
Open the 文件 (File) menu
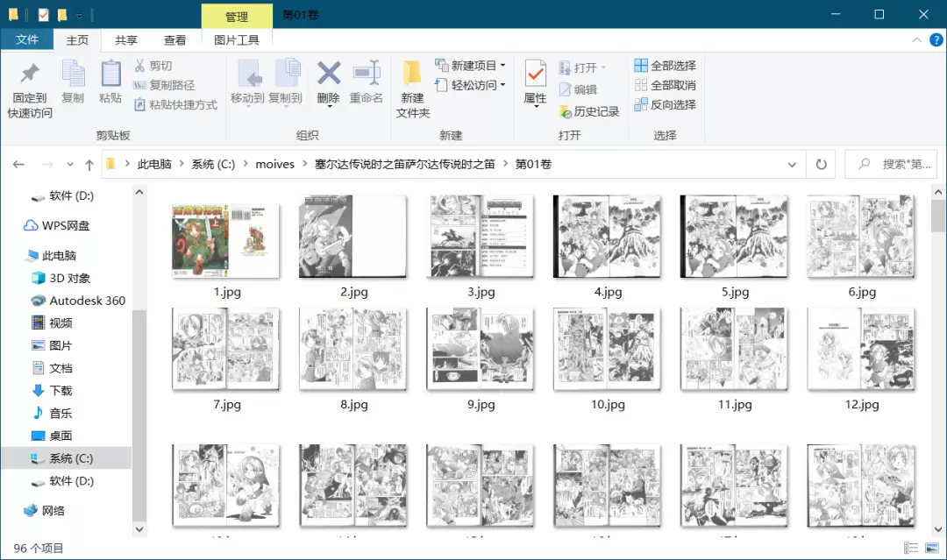[27, 39]
